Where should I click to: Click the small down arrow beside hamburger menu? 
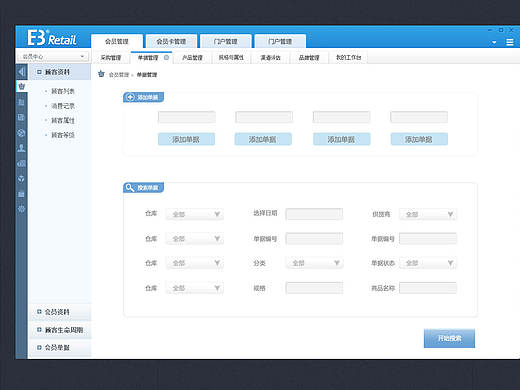point(494,42)
